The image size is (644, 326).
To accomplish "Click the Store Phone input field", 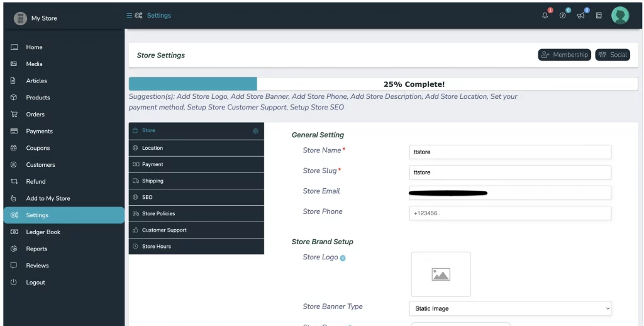I will click(510, 213).
